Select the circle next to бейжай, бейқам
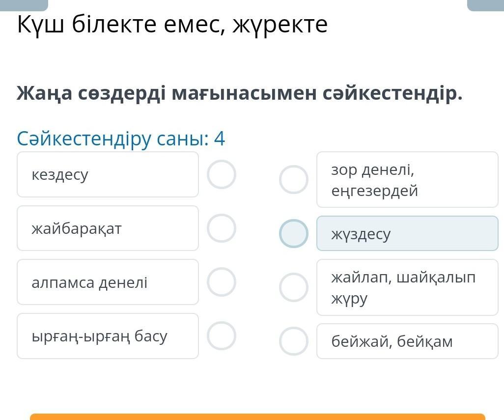The height and width of the screenshot is (420, 504). click(293, 341)
